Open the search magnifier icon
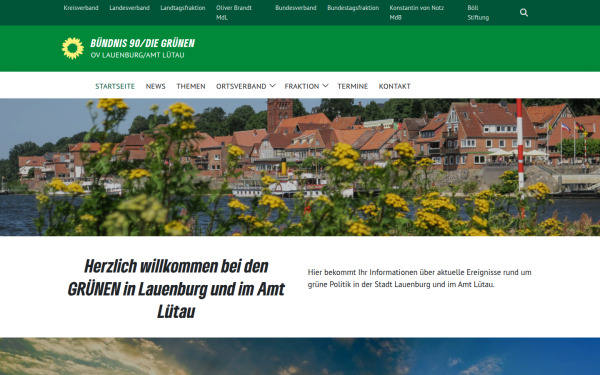600x375 pixels. pos(524,13)
